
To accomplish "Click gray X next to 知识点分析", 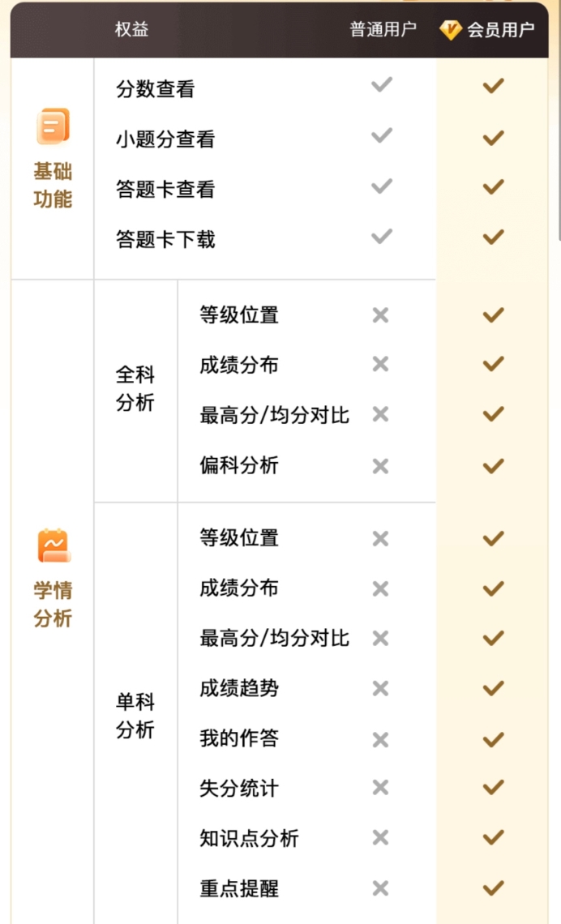I will tap(381, 837).
